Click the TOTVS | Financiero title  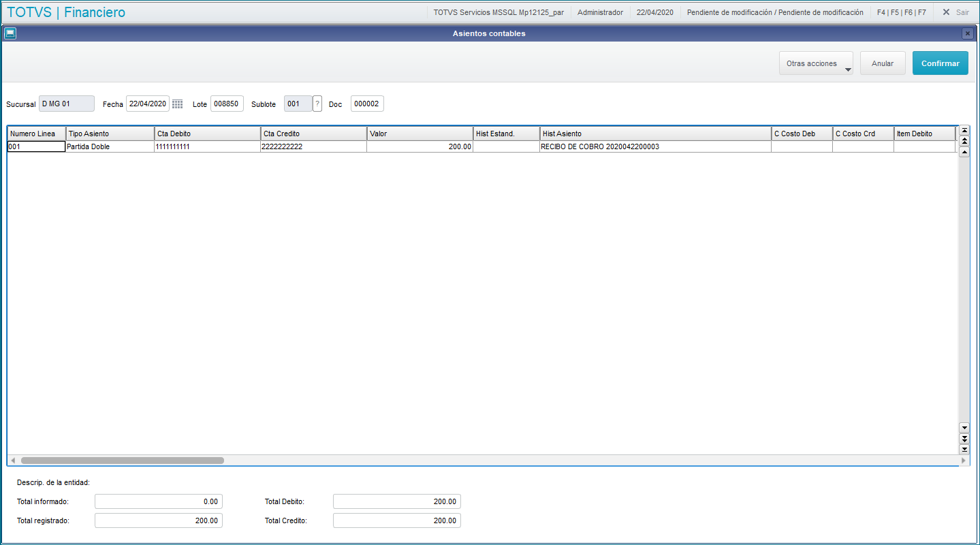tap(66, 12)
